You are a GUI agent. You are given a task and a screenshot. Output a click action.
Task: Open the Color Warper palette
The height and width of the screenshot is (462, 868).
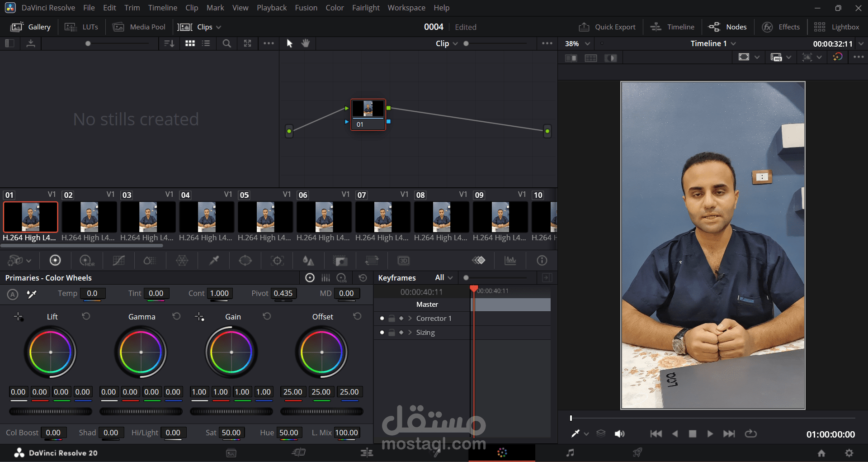pos(182,260)
